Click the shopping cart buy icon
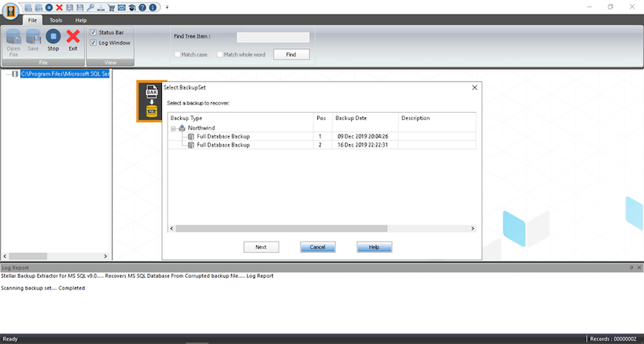 click(111, 7)
